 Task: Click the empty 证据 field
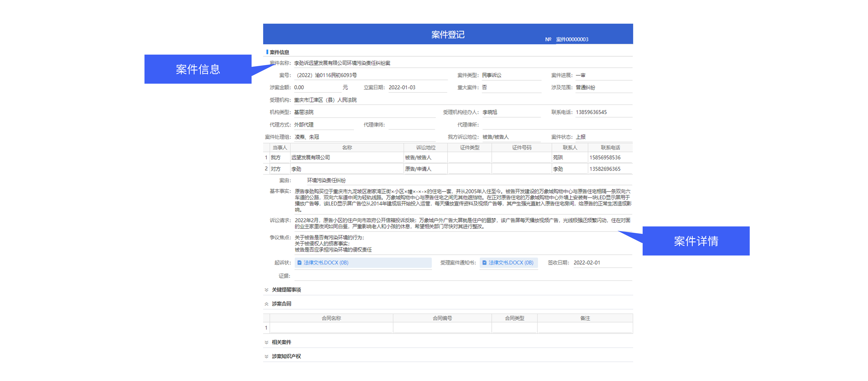463,276
